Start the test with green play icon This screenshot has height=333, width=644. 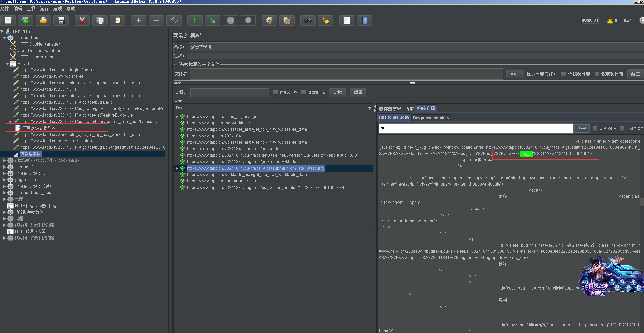195,20
